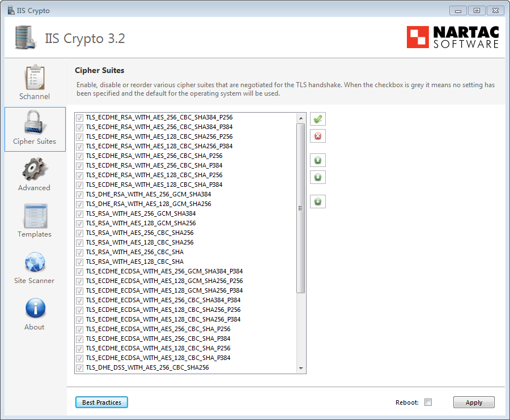Open the Advanced gear section
This screenshot has height=420, width=510.
35,175
